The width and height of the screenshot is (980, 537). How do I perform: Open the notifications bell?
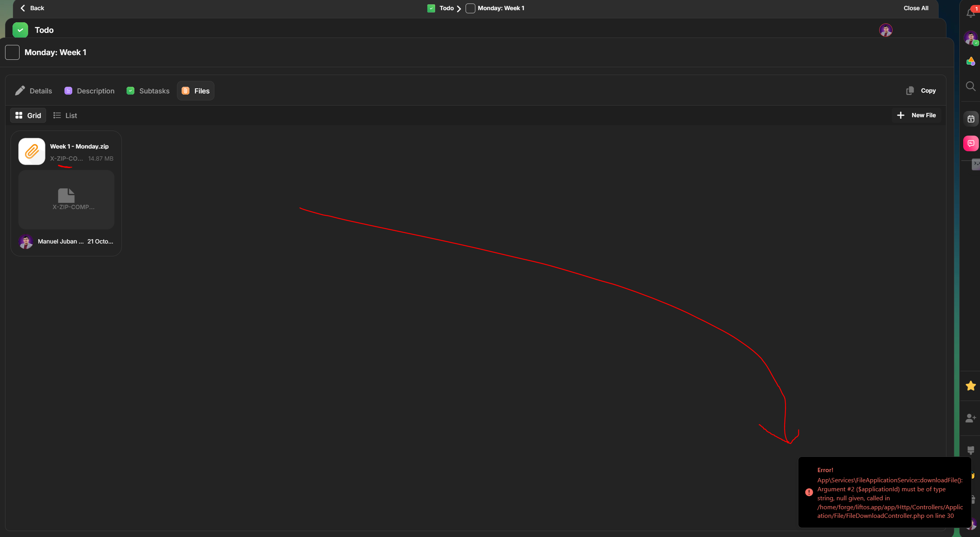pyautogui.click(x=970, y=13)
